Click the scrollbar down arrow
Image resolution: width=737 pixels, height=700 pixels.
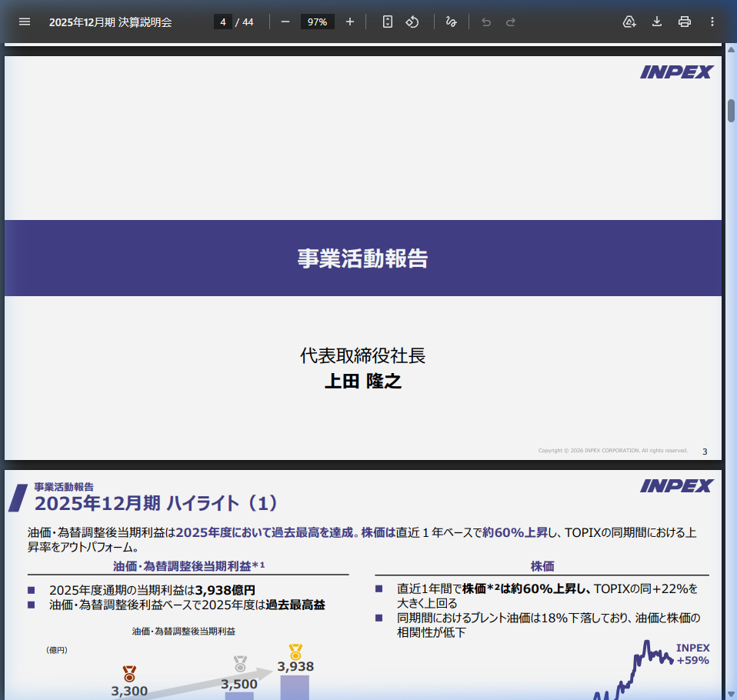[732, 694]
